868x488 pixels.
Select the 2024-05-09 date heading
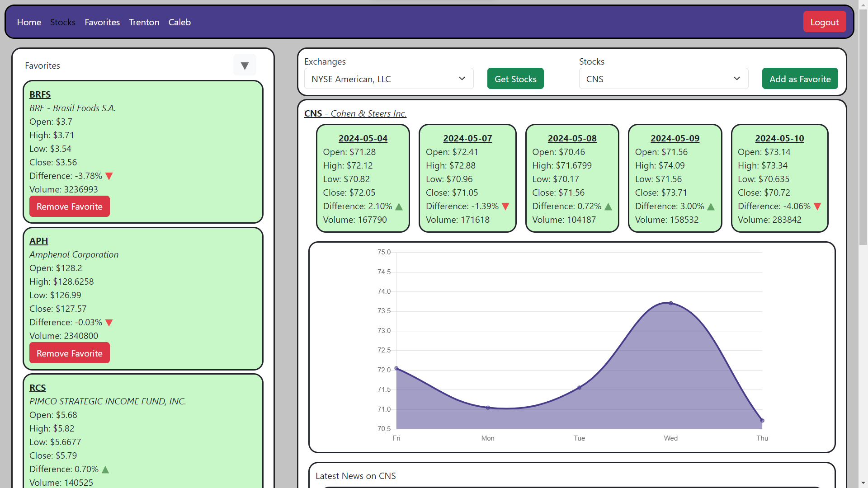click(675, 138)
